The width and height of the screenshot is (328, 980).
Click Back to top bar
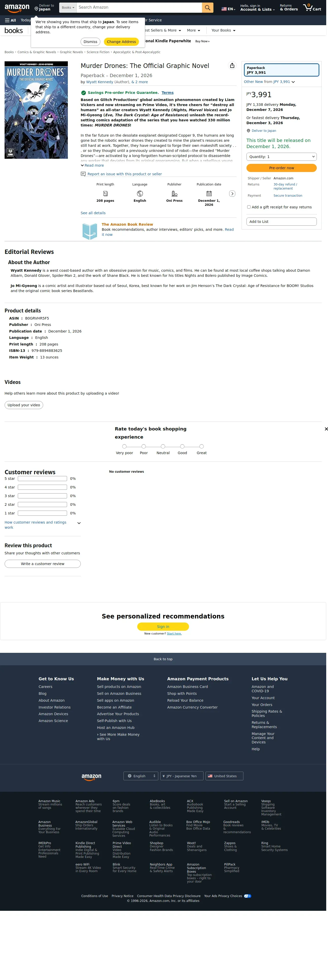(x=163, y=659)
